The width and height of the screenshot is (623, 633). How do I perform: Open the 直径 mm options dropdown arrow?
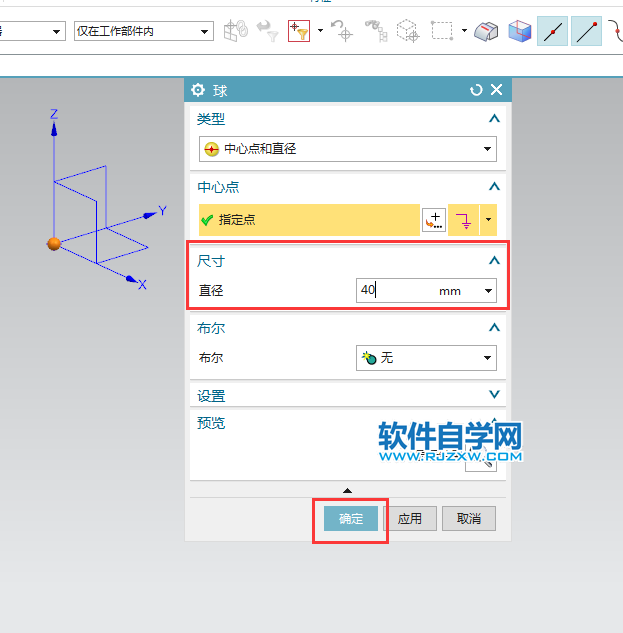(x=488, y=291)
